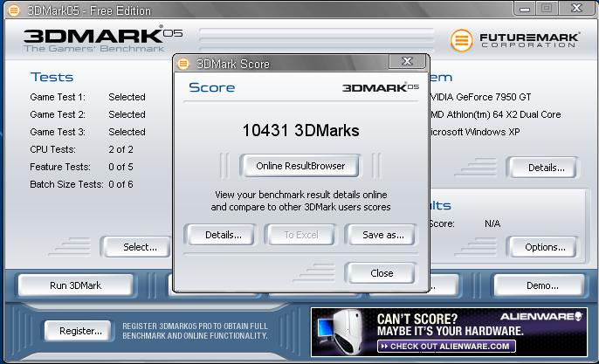Click Save as... in score dialog
This screenshot has width=599, height=364.
point(382,235)
